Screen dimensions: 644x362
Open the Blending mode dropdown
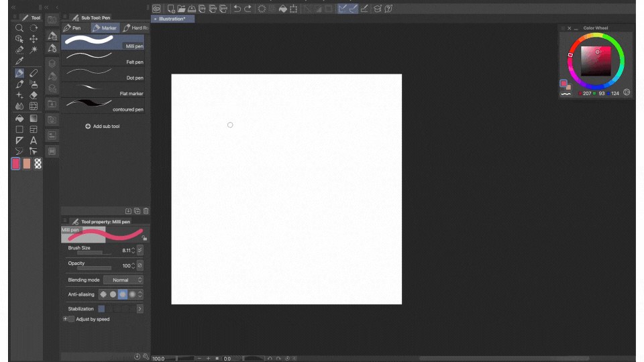(x=123, y=280)
